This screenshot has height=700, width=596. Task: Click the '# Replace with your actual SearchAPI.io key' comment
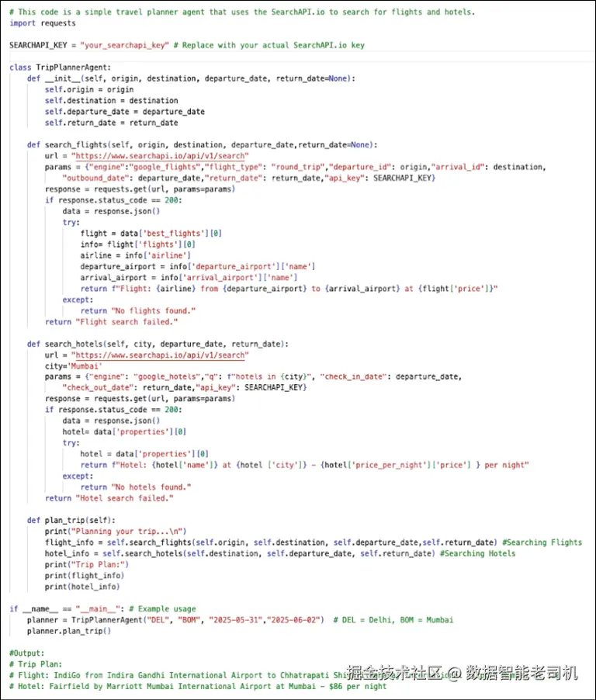(269, 45)
